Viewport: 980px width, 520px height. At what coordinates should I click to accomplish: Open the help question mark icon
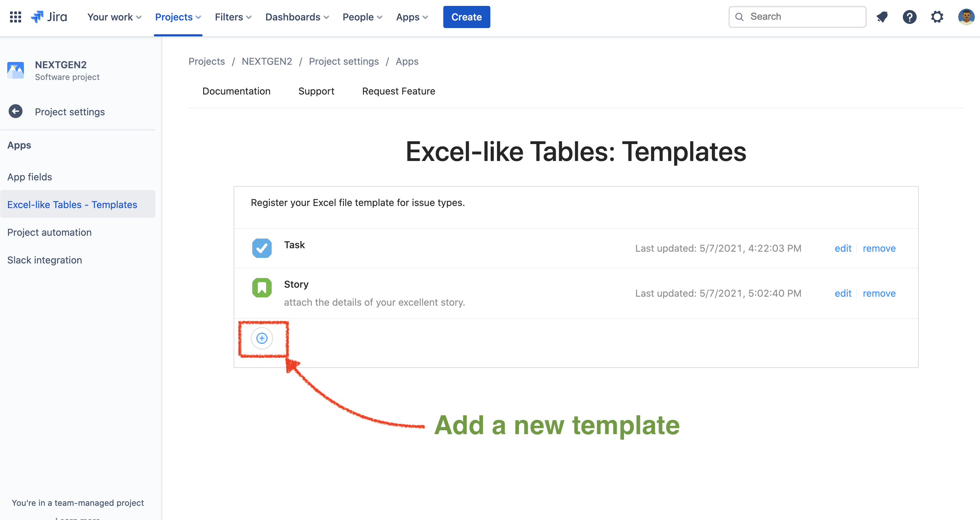[x=909, y=17]
